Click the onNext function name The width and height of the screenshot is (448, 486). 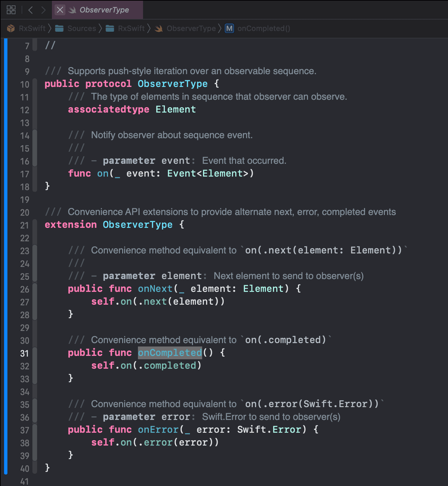pos(155,289)
